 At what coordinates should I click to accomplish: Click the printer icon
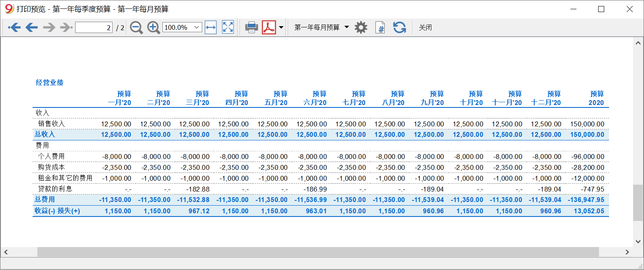point(252,27)
